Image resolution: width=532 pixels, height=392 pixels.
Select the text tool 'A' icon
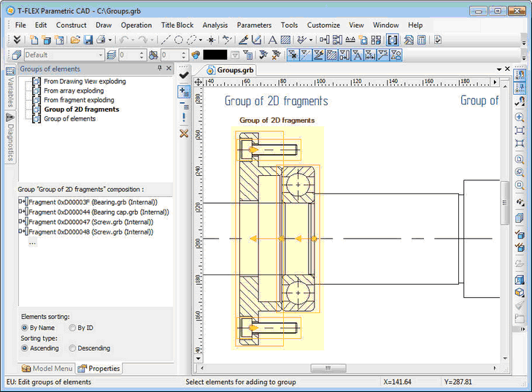click(273, 39)
